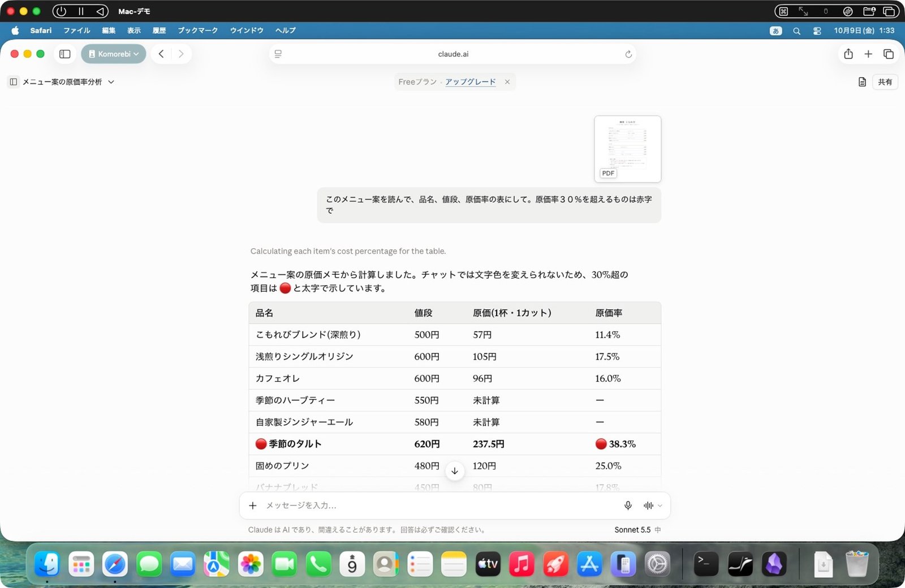The image size is (905, 588).
Task: Open the ファイル menu
Action: pyautogui.click(x=77, y=31)
